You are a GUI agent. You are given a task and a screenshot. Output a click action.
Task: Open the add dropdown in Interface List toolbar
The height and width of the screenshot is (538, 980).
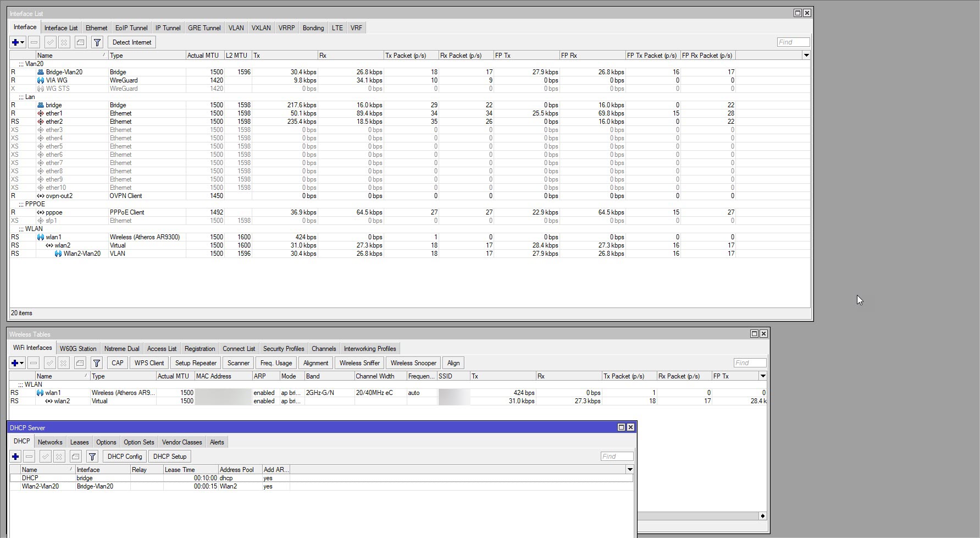tap(22, 42)
